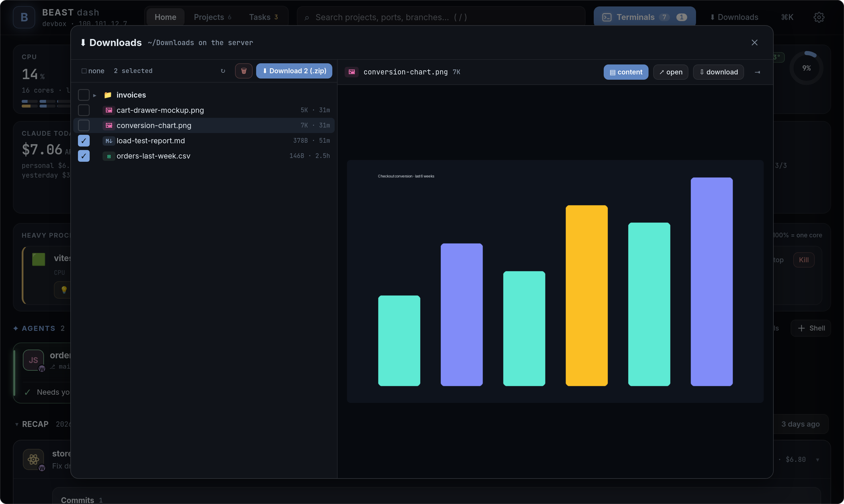
Task: Click the 9% circular gauge
Action: (x=806, y=68)
